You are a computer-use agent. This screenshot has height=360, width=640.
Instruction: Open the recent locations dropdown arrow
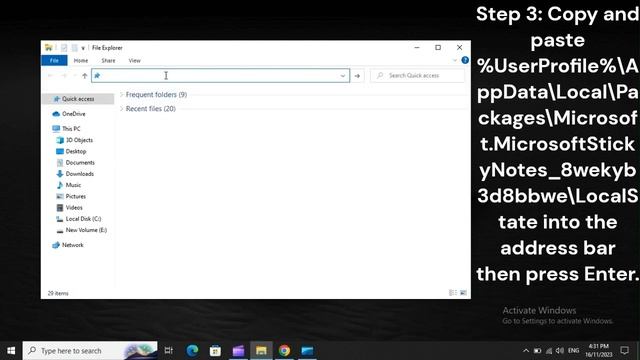pos(75,76)
